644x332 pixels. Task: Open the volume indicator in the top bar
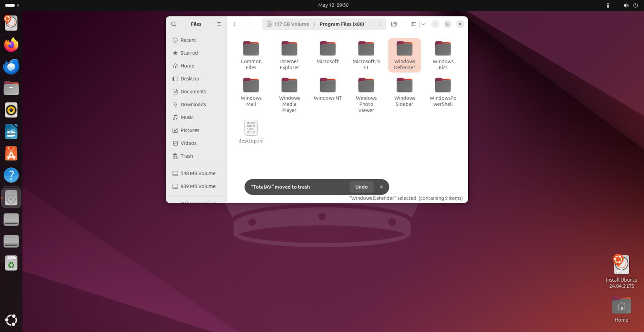click(x=626, y=5)
